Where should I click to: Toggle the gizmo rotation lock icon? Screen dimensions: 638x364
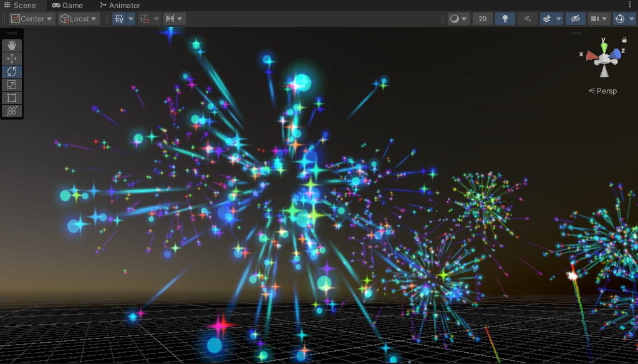point(624,40)
